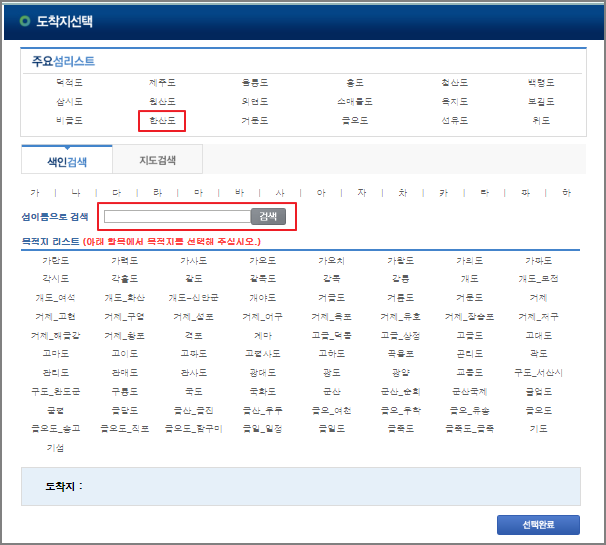Select 백령도 in main island list
606x545 pixels.
coord(541,83)
